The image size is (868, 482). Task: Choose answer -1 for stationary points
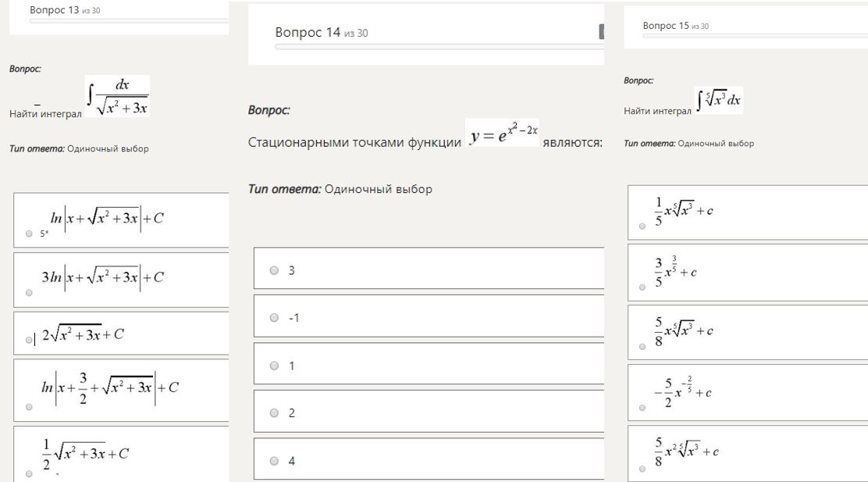(x=274, y=318)
